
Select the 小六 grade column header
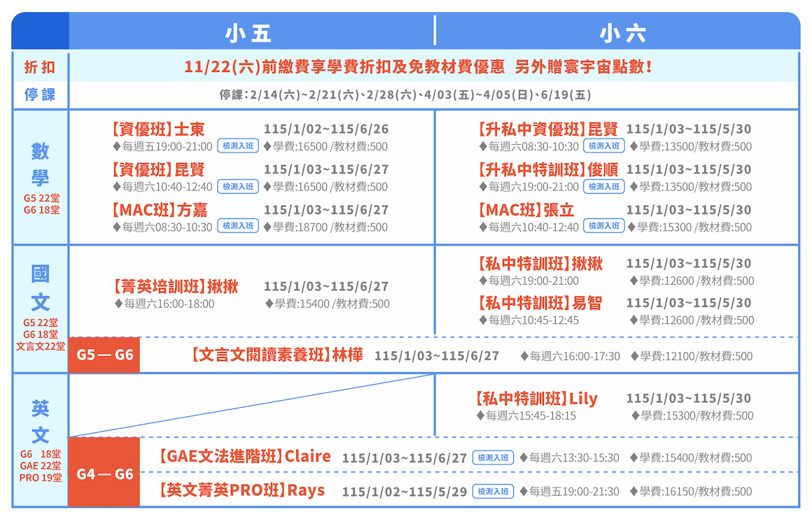[622, 33]
